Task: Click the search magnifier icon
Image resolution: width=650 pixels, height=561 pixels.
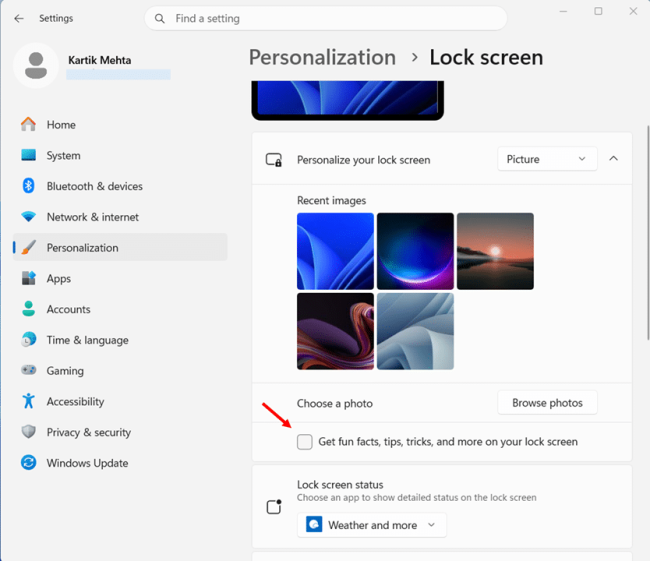Action: pyautogui.click(x=160, y=19)
